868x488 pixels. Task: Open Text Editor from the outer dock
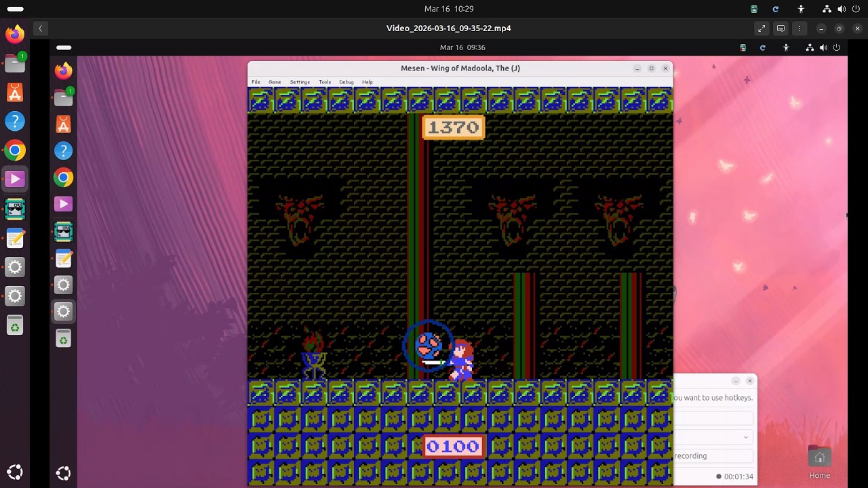pos(15,238)
